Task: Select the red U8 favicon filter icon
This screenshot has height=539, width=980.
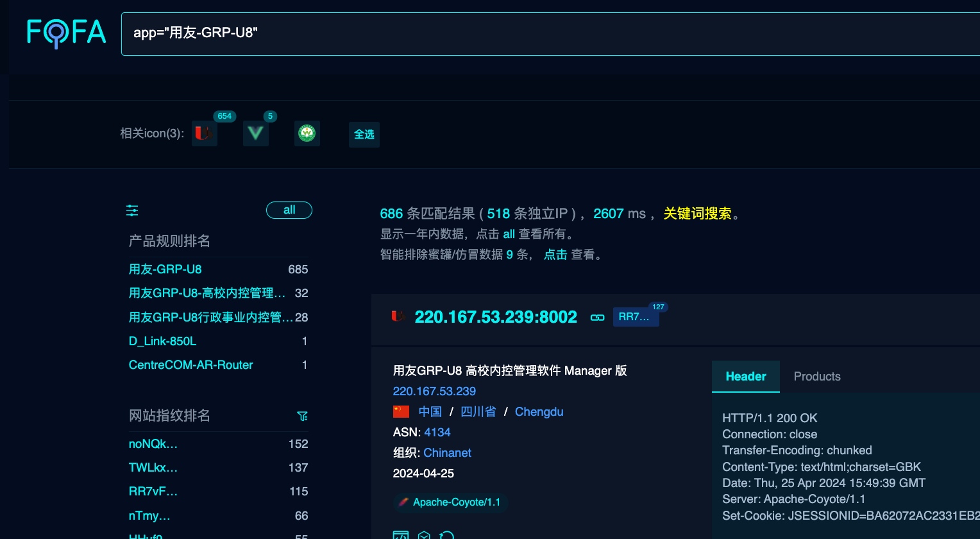Action: pos(205,133)
